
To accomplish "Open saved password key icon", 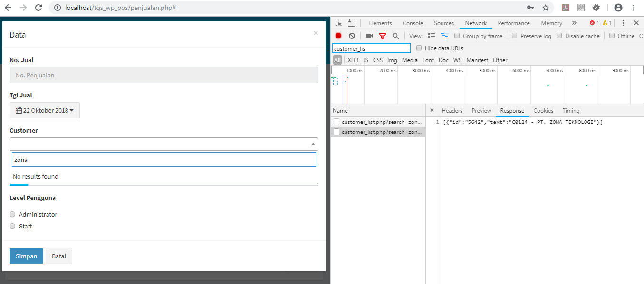I will tap(530, 8).
